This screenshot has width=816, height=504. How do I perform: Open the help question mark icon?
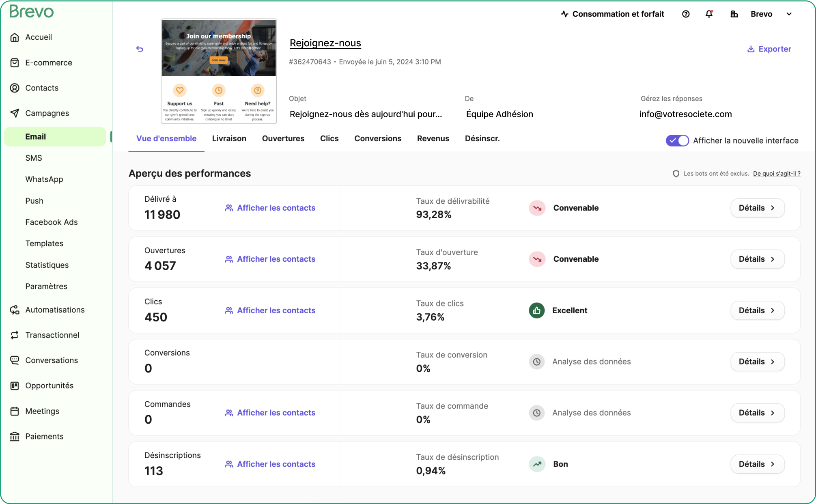pos(686,14)
